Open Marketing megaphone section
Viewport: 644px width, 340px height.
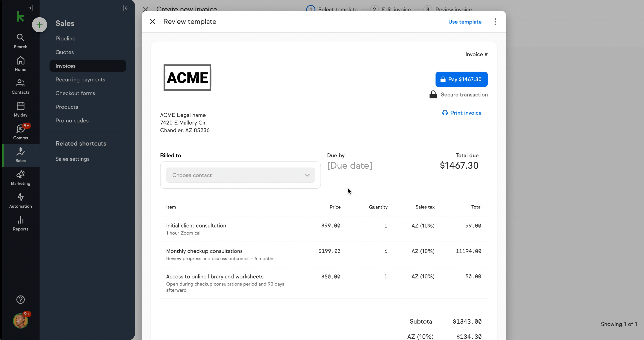(x=20, y=178)
